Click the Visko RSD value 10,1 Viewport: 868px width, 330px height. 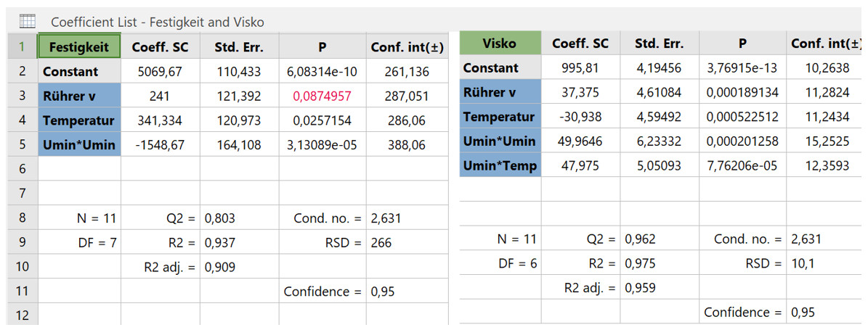point(803,263)
